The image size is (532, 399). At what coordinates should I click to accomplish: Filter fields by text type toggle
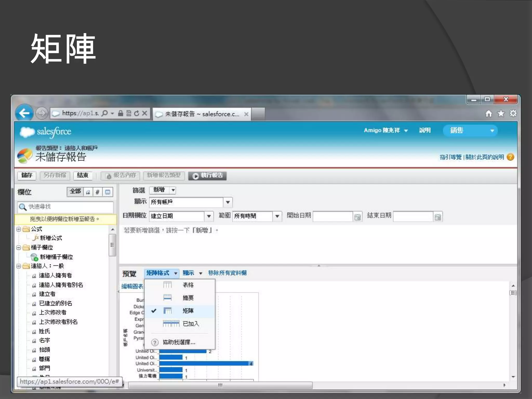(x=88, y=192)
